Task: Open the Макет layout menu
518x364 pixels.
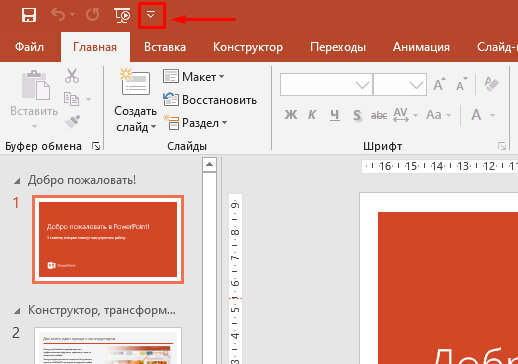Action: 194,77
